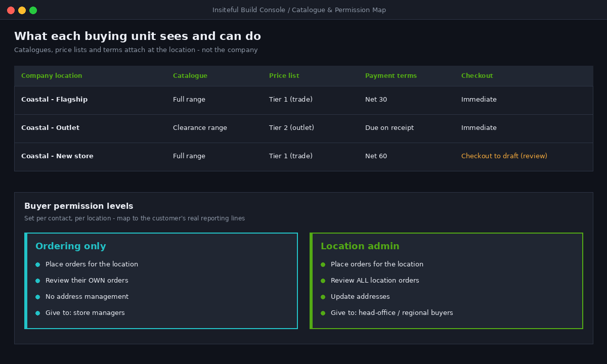Click Review ALL location orders item

375,281
